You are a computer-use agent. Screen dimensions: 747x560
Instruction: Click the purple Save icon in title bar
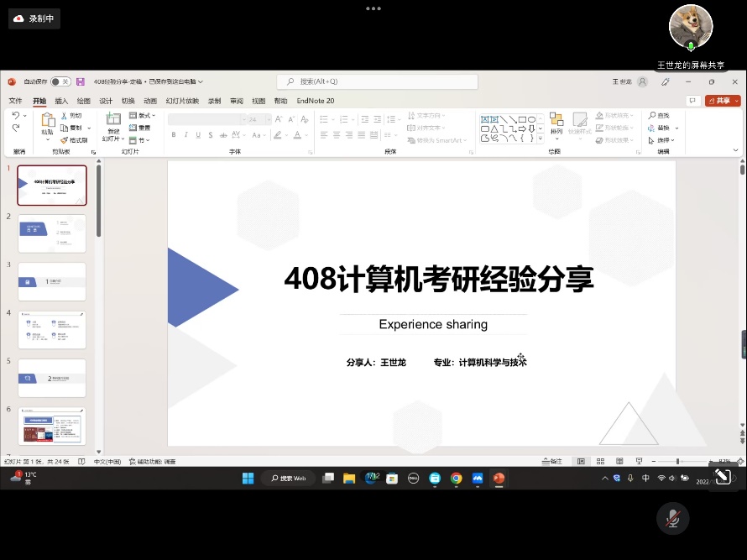click(x=81, y=81)
